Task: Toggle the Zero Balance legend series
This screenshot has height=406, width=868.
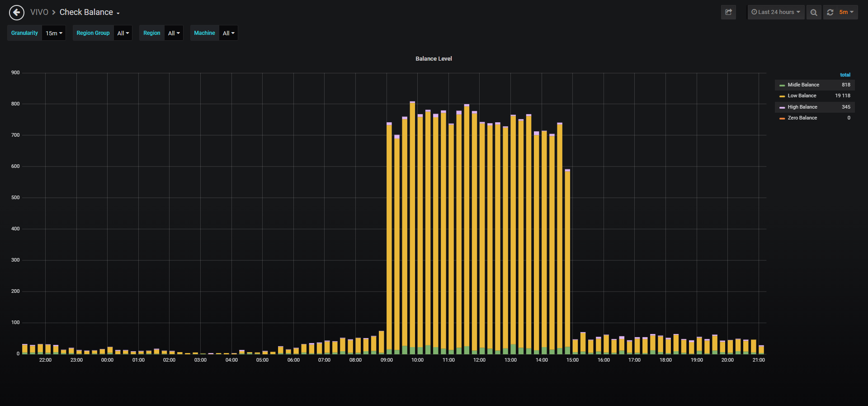Action: 802,118
